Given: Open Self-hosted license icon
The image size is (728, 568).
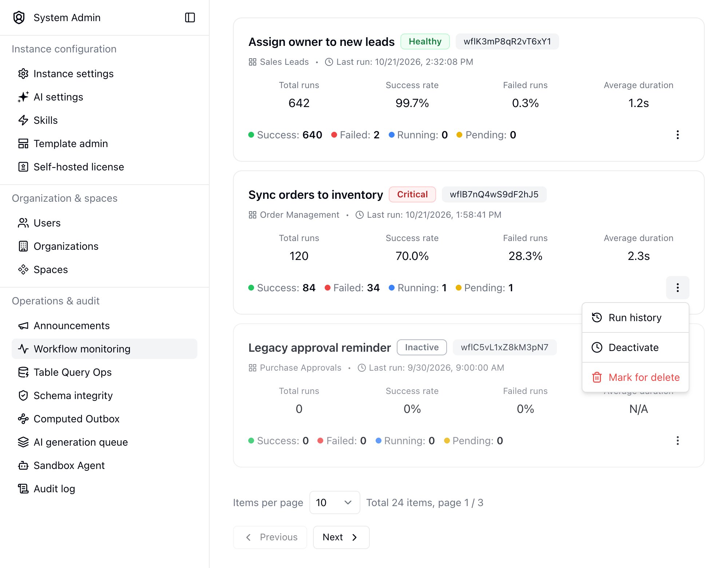Looking at the screenshot, I should 23,167.
